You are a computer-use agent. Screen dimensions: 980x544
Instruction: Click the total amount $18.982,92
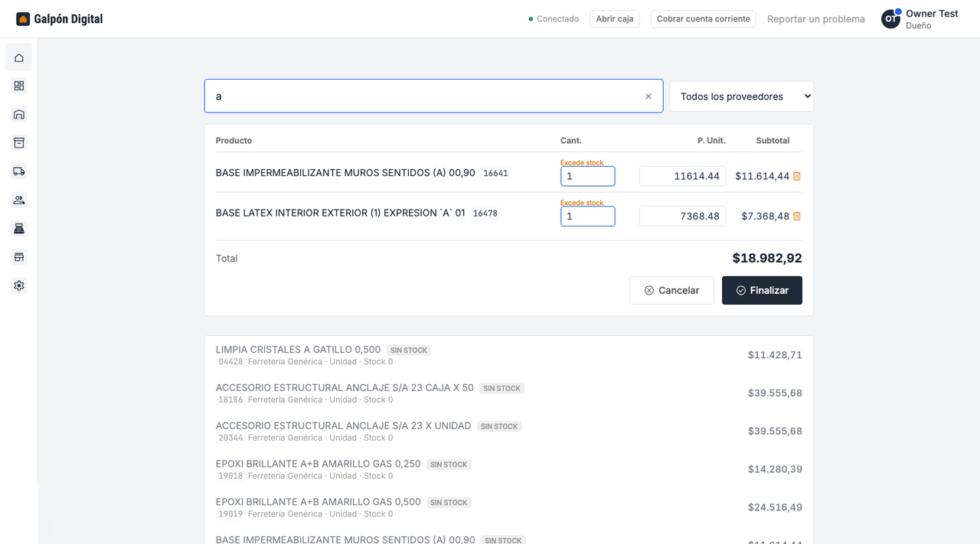pos(767,259)
